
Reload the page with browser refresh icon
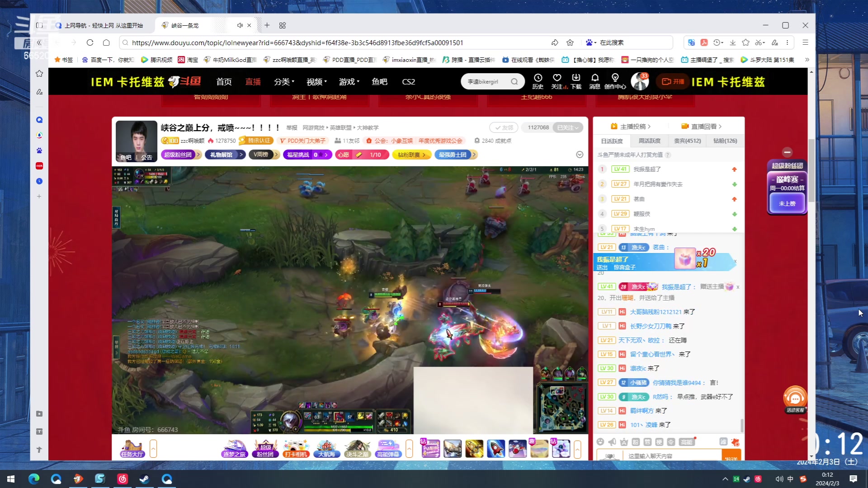coord(90,42)
